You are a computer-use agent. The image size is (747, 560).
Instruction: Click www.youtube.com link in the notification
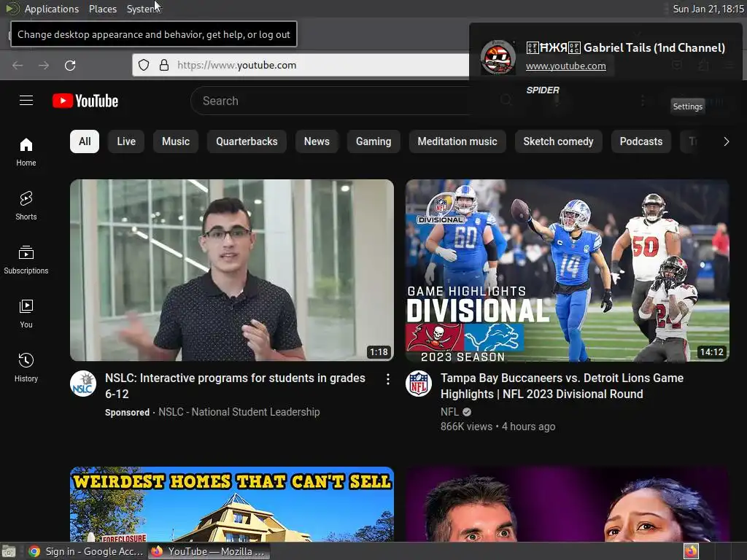tap(566, 66)
